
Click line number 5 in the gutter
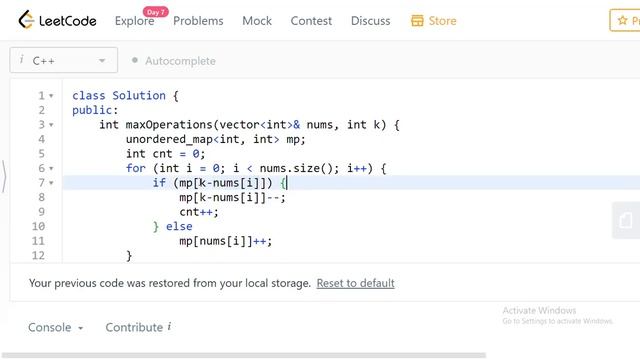point(41,154)
